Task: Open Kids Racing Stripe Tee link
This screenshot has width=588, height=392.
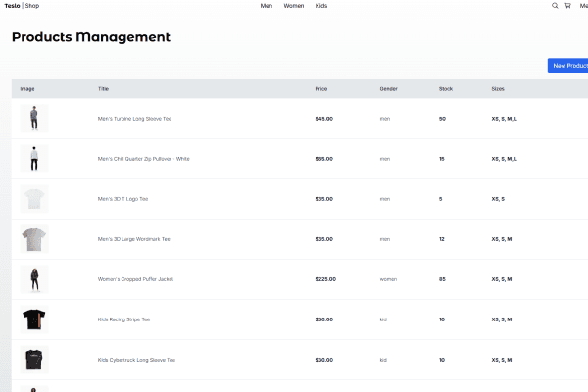Action: point(123,319)
